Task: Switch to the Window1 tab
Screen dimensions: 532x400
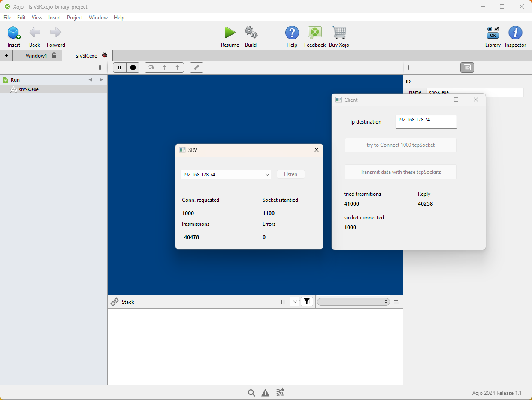Action: [x=37, y=55]
